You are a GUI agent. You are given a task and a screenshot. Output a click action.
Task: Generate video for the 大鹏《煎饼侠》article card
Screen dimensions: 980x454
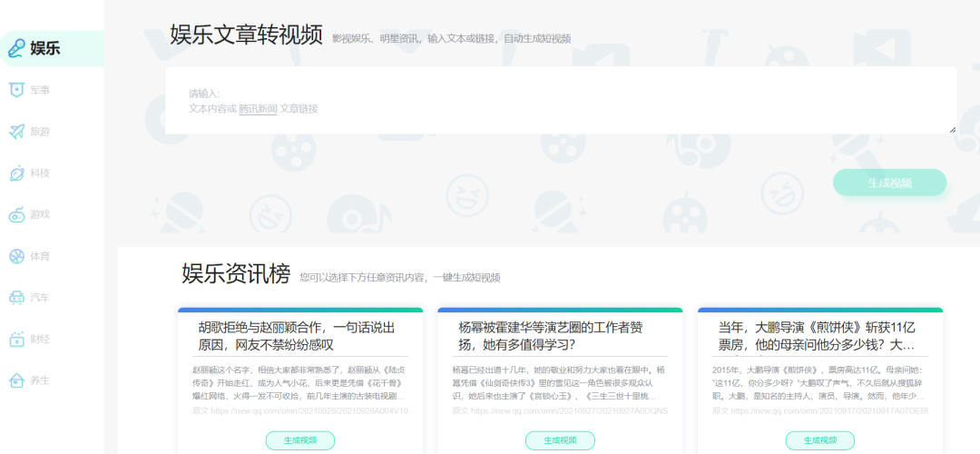click(x=819, y=440)
